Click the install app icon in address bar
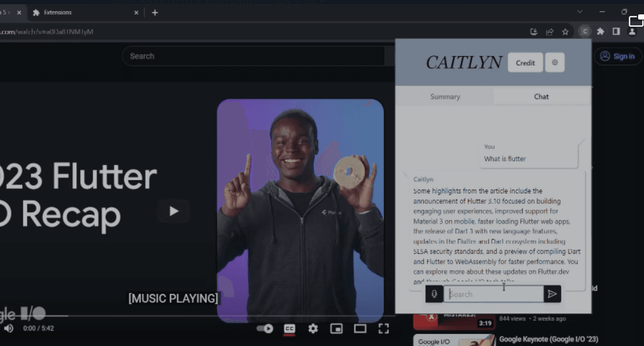This screenshot has height=346, width=644. pyautogui.click(x=534, y=32)
